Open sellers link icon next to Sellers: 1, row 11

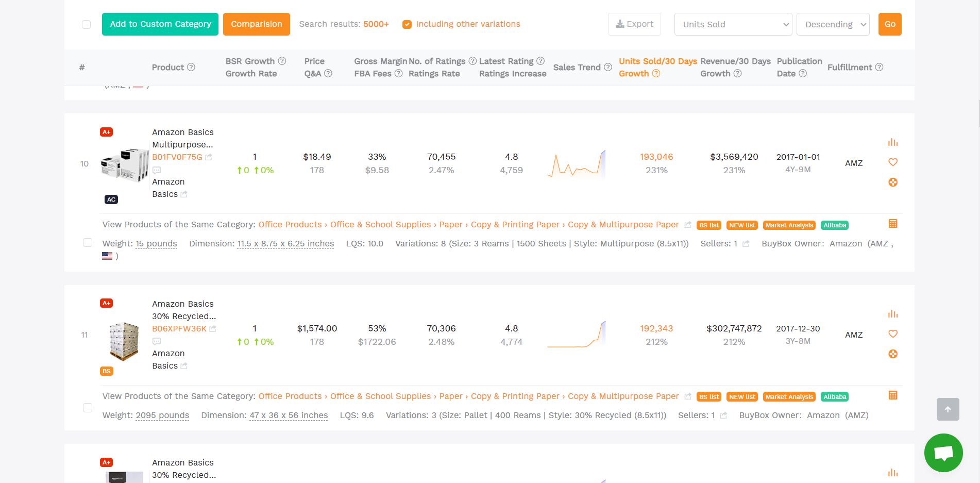723,415
